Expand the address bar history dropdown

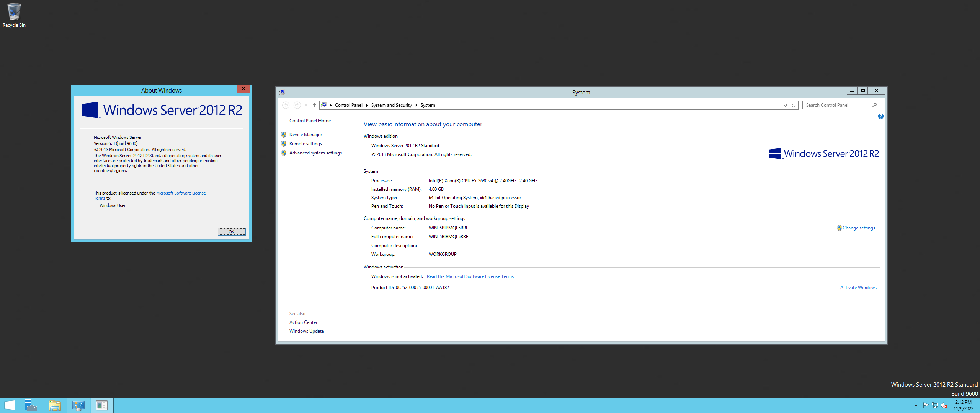(785, 105)
